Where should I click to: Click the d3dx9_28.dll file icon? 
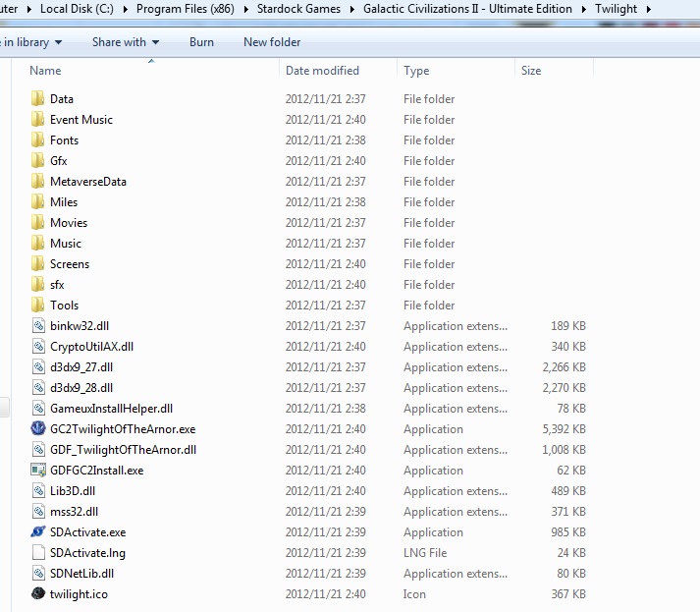pyautogui.click(x=38, y=387)
